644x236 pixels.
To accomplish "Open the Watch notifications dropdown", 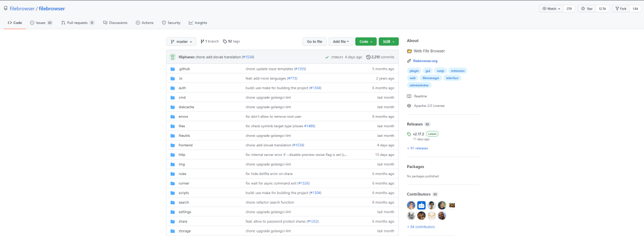I will [551, 8].
